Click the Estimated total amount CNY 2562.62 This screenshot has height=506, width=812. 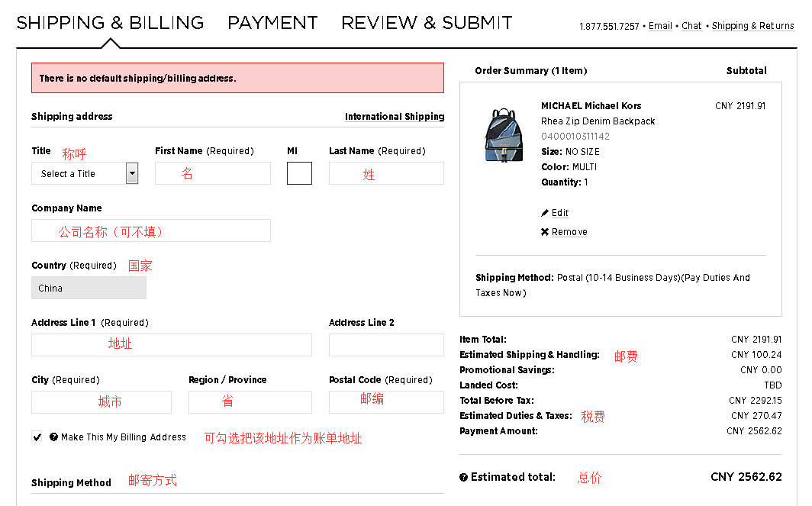tap(746, 477)
